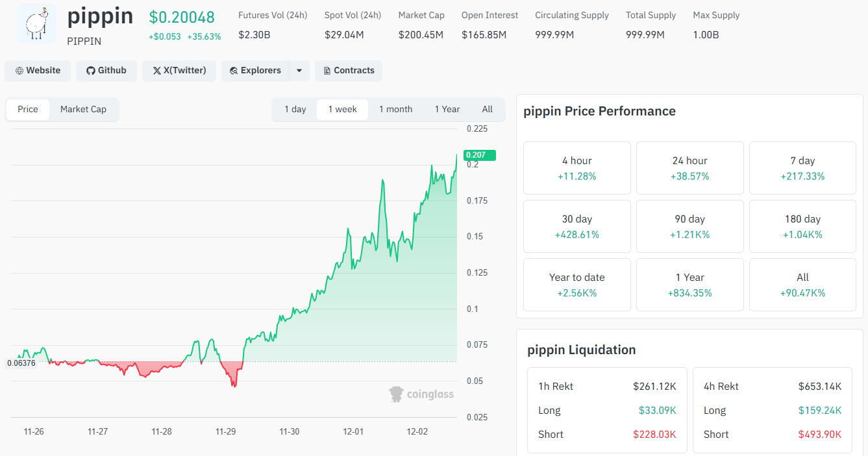Expand the Explorers dropdown arrow

(299, 71)
